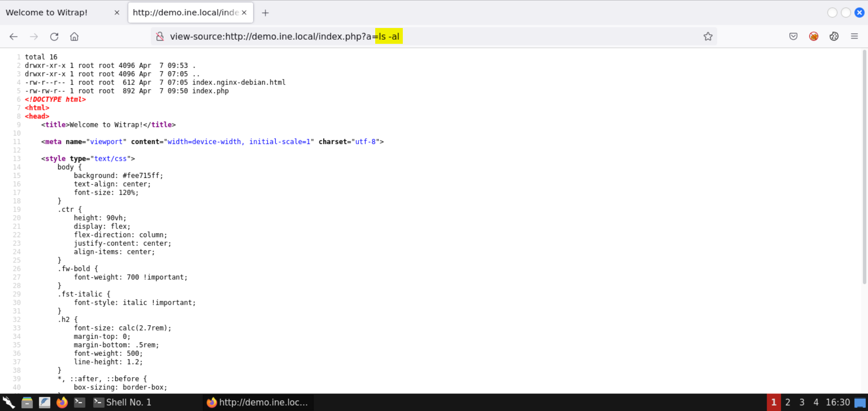Click the 'flex-direction: column;' line
Screen dimensions: 868x411
click(x=120, y=235)
